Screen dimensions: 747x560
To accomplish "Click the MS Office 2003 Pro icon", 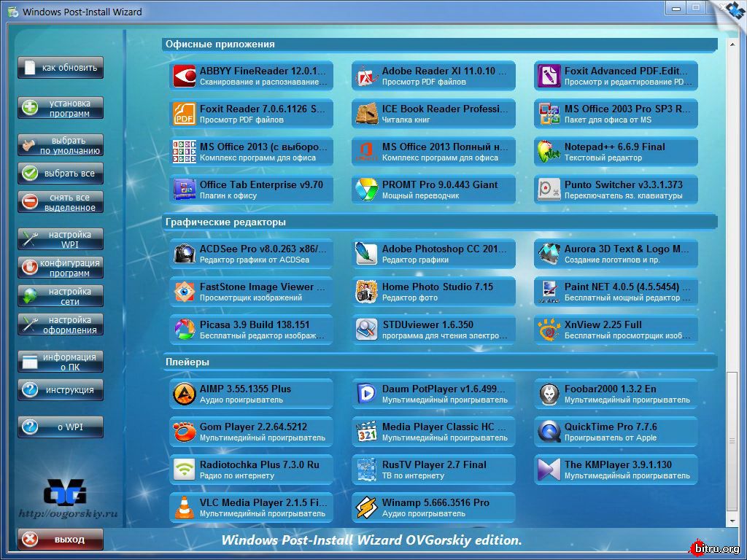I will (x=549, y=114).
